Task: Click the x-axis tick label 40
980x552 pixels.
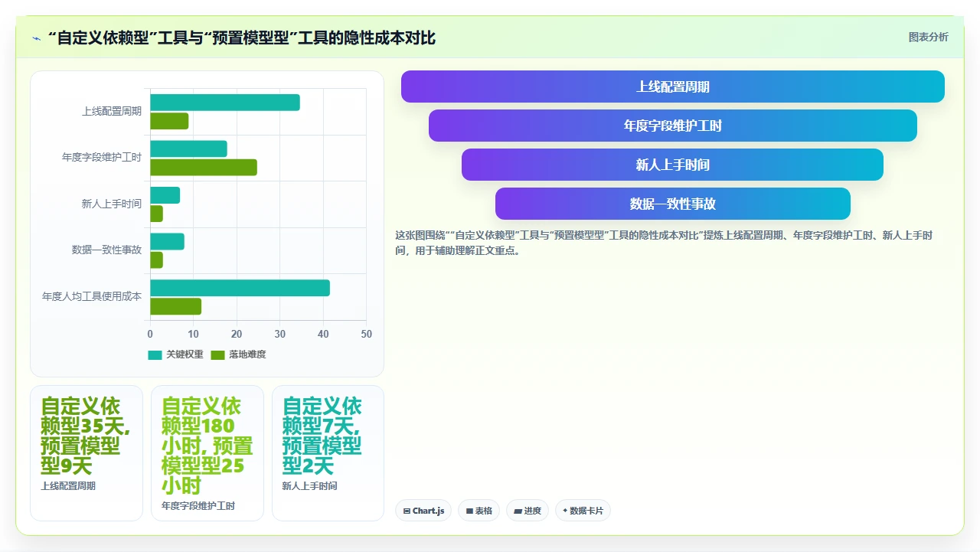Action: 323,334
